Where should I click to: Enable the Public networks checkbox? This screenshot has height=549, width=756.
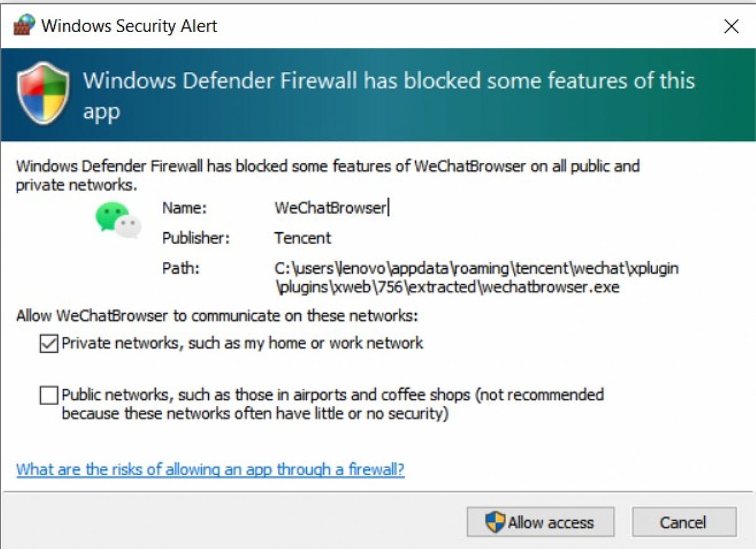coord(49,396)
